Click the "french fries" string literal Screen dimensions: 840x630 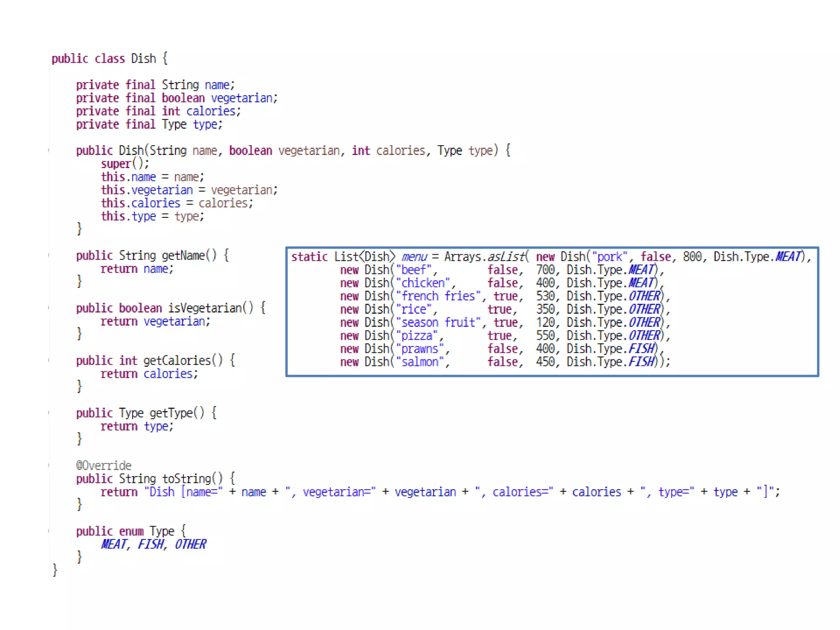pyautogui.click(x=438, y=296)
